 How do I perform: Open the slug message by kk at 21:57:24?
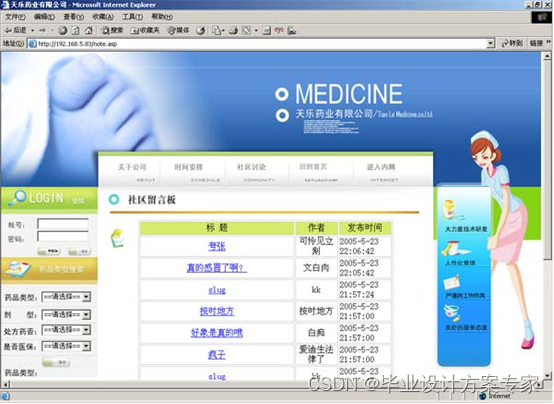[x=217, y=290]
